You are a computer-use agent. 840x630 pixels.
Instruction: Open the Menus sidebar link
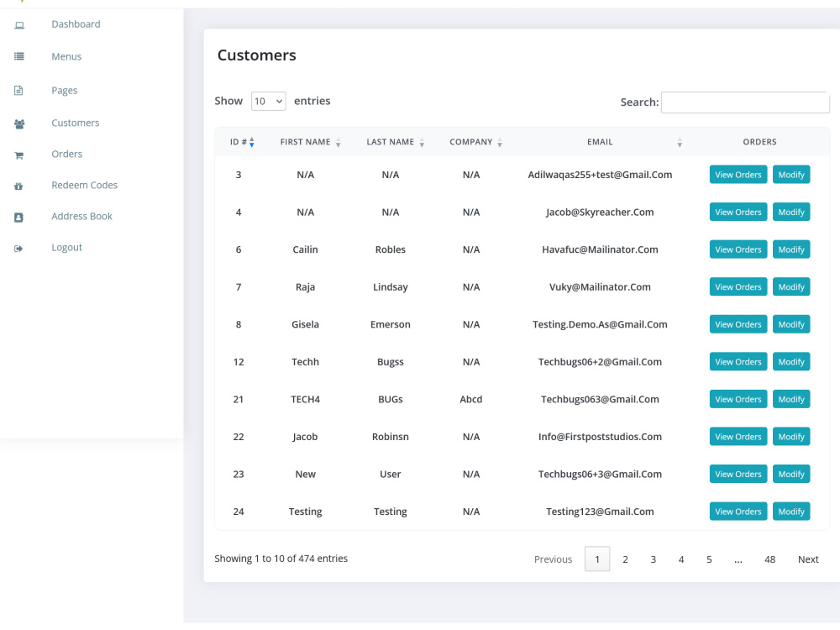pyautogui.click(x=66, y=56)
